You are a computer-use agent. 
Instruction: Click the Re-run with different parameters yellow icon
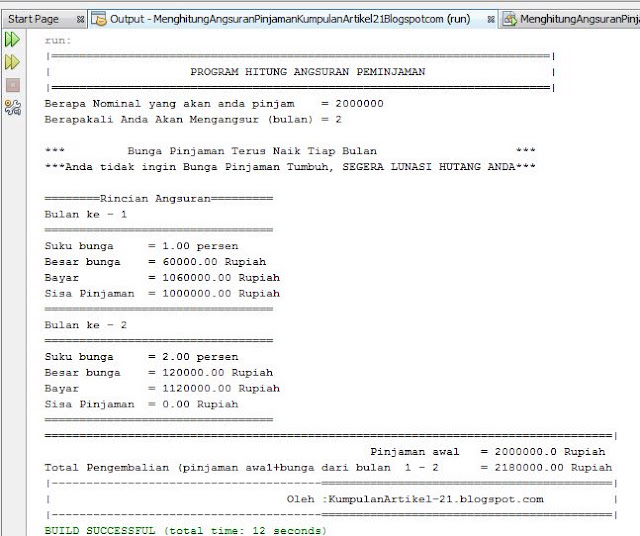tap(12, 62)
